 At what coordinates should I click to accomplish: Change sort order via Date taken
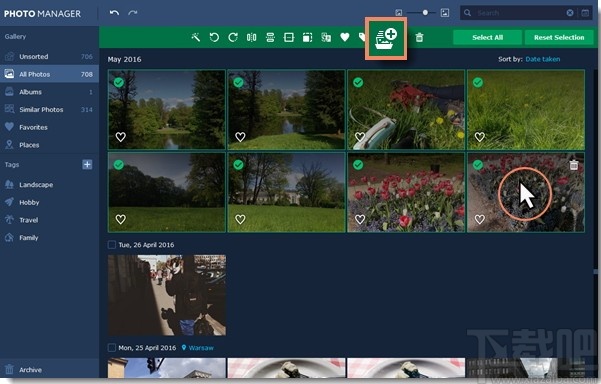543,59
